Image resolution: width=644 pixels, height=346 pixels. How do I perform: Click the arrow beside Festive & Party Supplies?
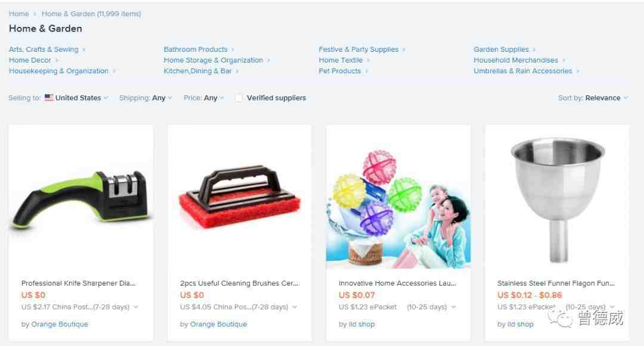(x=404, y=49)
